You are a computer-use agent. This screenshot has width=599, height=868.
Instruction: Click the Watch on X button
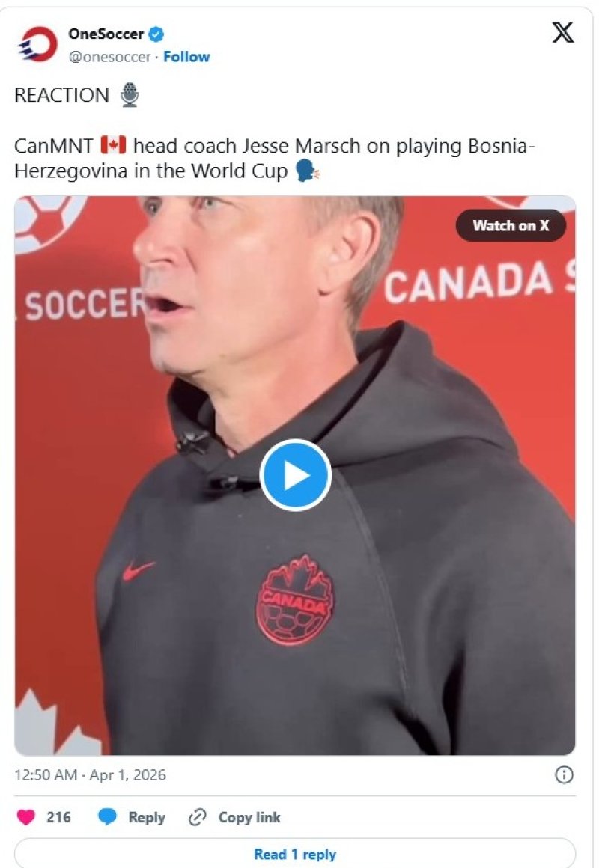pyautogui.click(x=511, y=225)
